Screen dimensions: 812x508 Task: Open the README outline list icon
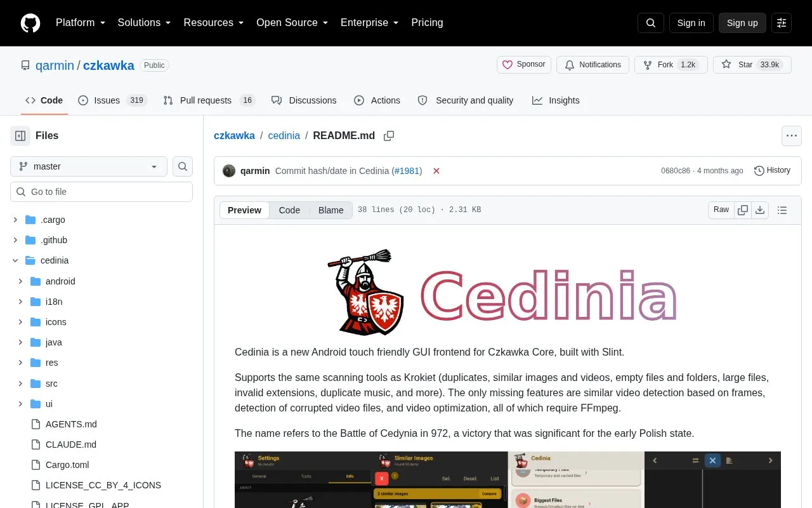pos(782,210)
